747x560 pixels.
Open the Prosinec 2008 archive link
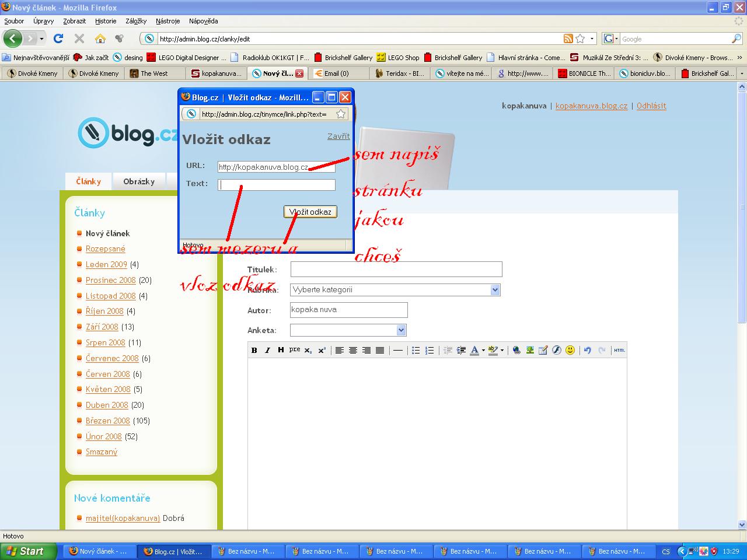pos(110,280)
